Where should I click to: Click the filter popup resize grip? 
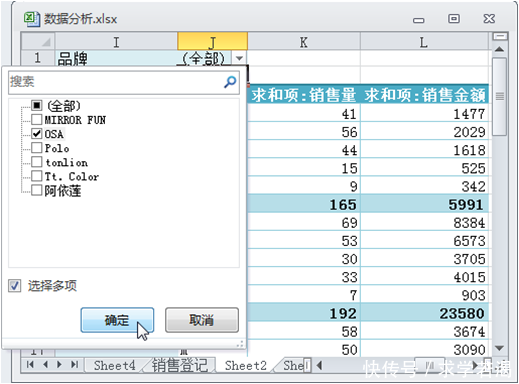[240, 344]
